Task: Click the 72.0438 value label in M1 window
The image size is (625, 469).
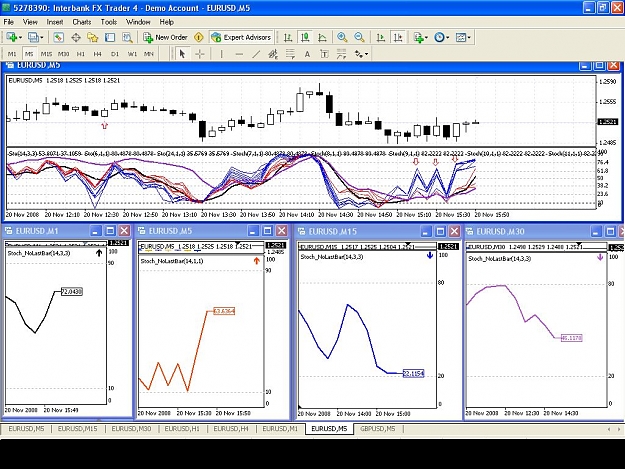Action: pyautogui.click(x=71, y=292)
